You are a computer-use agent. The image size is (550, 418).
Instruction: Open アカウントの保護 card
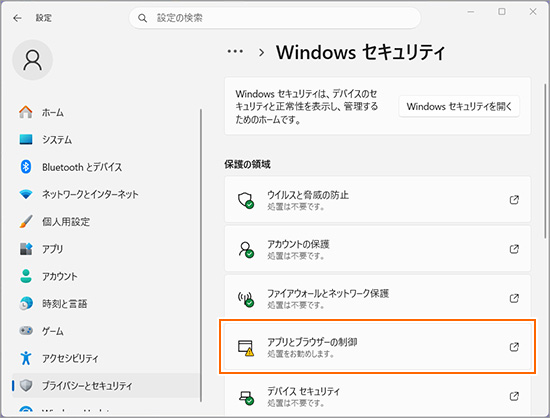tap(378, 249)
